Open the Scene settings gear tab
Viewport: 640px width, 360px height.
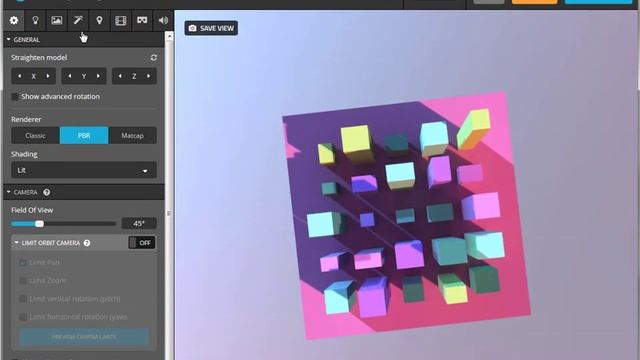tap(14, 20)
